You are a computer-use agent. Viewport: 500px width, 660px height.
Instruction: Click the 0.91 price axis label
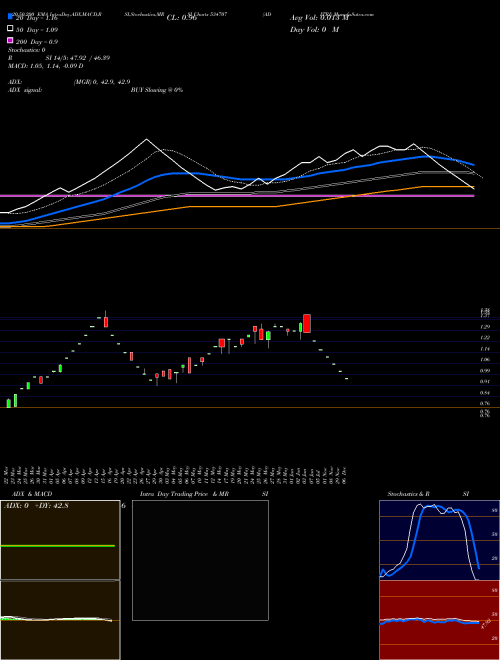pos(484,381)
